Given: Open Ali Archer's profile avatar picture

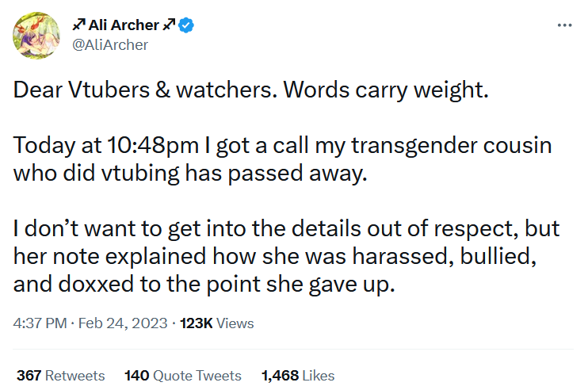Looking at the screenshot, I should 36,35.
